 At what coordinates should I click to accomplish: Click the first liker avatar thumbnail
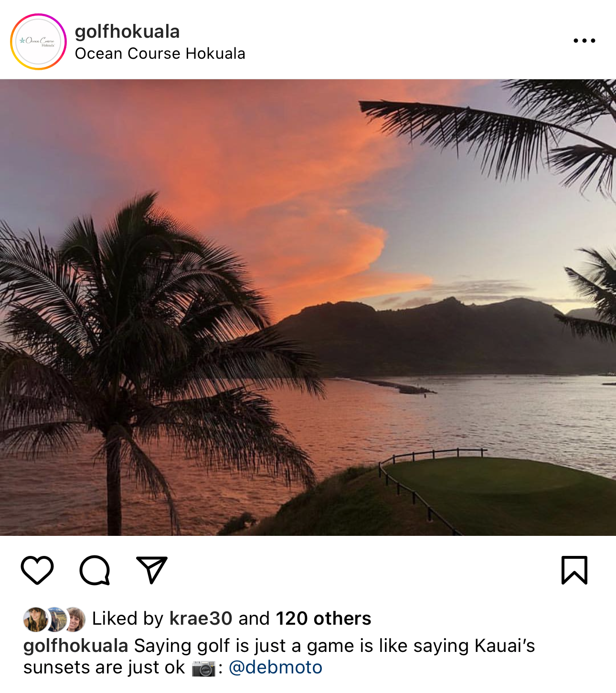[x=35, y=619]
